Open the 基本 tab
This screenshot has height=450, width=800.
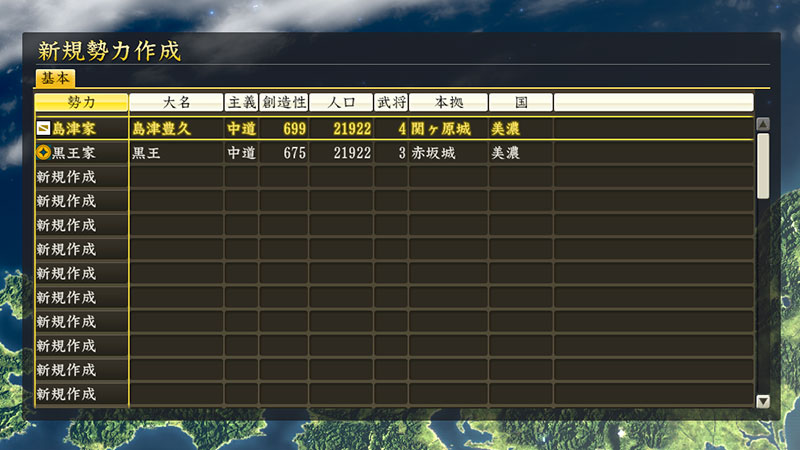55,78
